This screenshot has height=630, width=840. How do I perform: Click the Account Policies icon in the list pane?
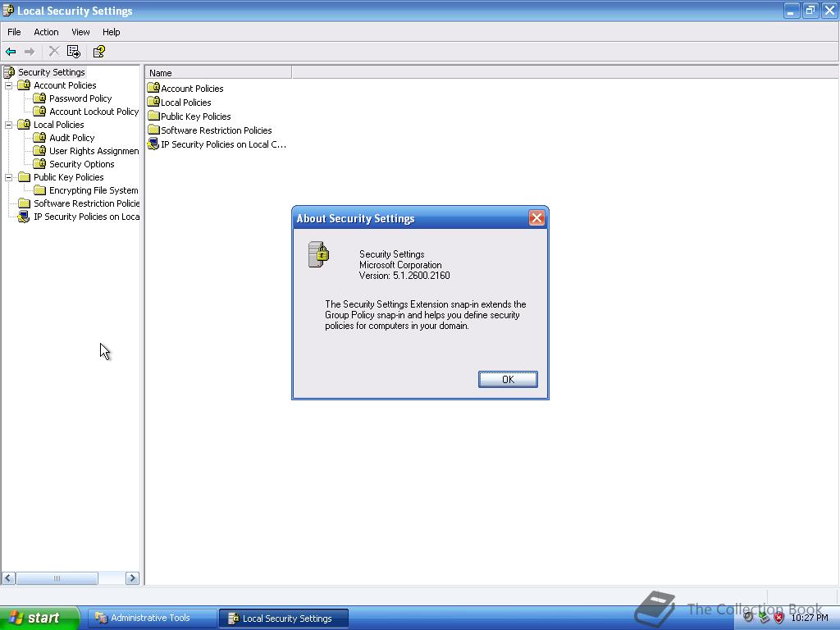153,87
